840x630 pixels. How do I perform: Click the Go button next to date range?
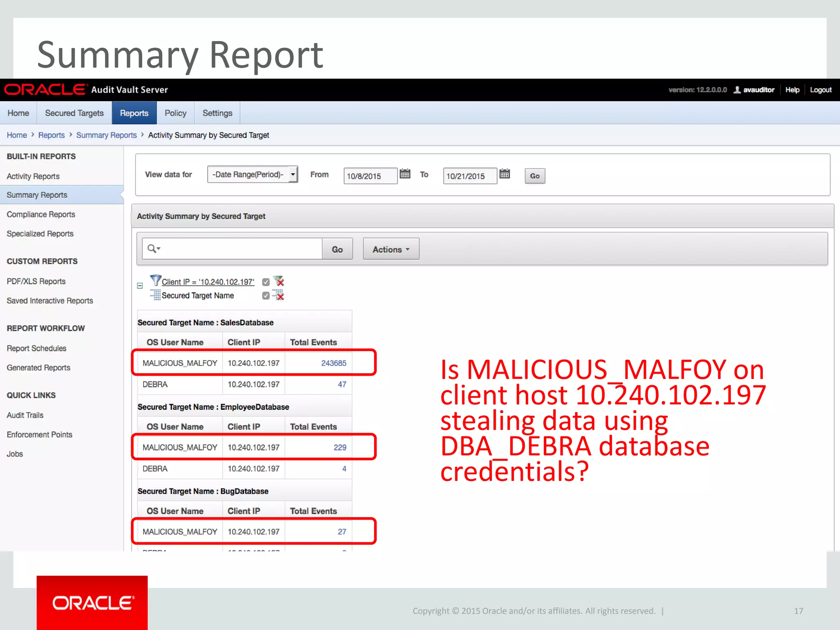pyautogui.click(x=535, y=176)
